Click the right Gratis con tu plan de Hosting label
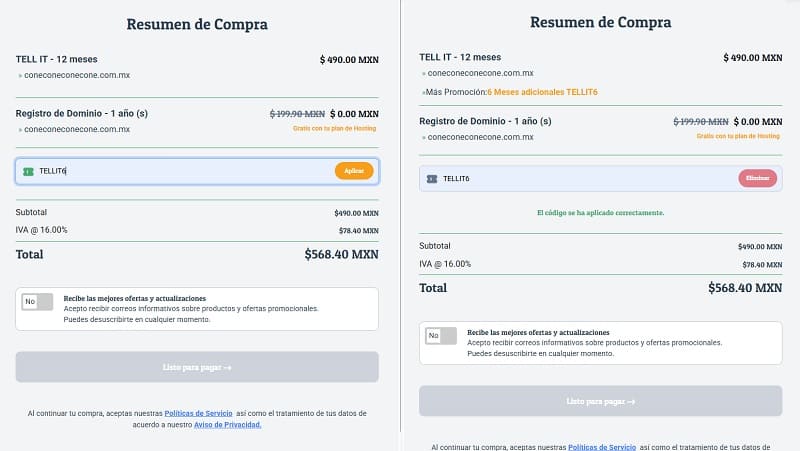 pos(738,136)
